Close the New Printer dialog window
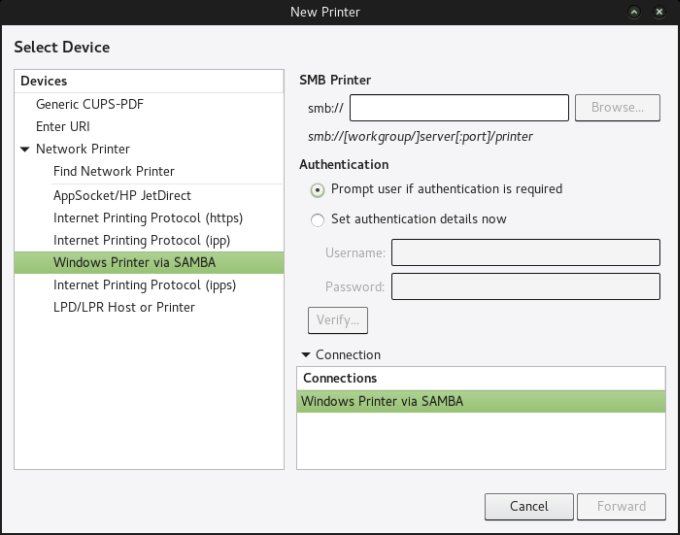This screenshot has height=535, width=680. 660,12
